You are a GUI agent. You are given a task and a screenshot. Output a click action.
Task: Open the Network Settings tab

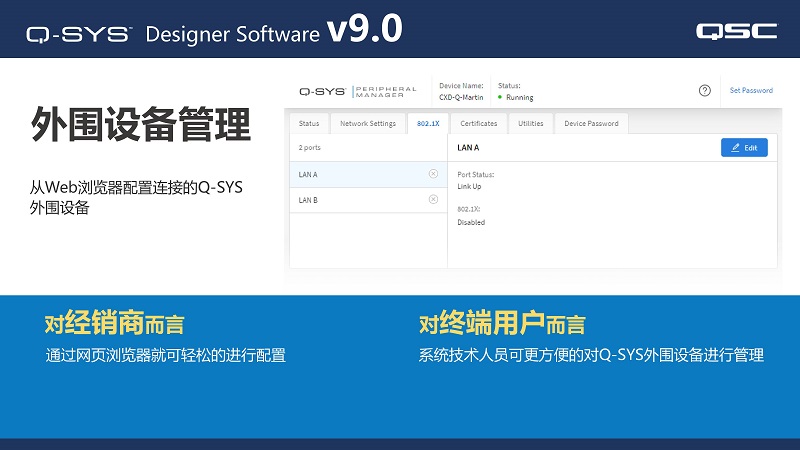click(368, 123)
